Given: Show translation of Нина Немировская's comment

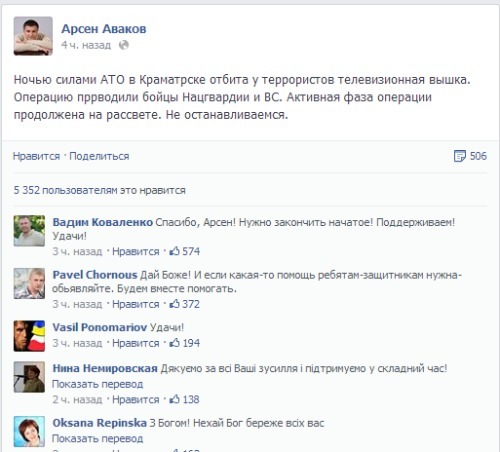Looking at the screenshot, I should [x=98, y=384].
